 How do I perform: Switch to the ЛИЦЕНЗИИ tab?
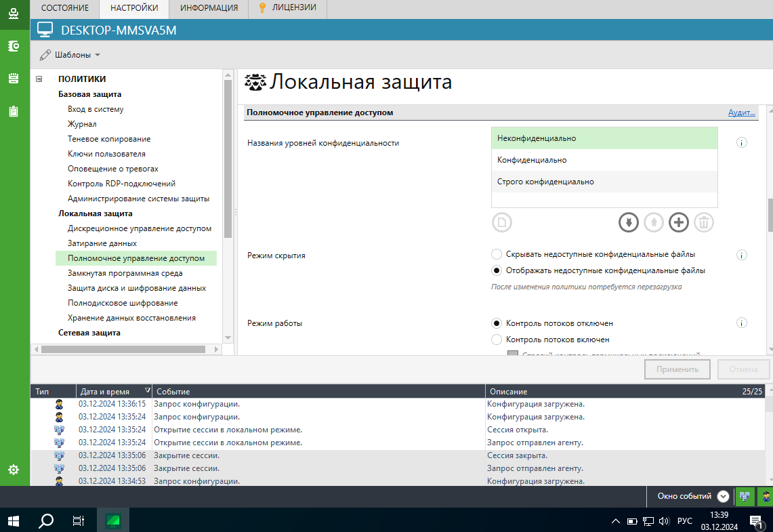[x=288, y=8]
